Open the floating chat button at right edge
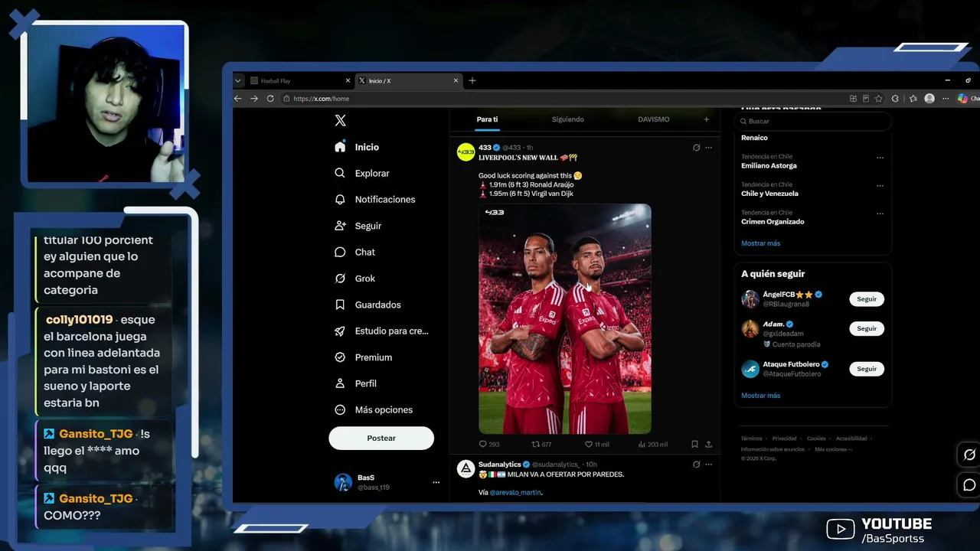980x551 pixels. (x=969, y=485)
